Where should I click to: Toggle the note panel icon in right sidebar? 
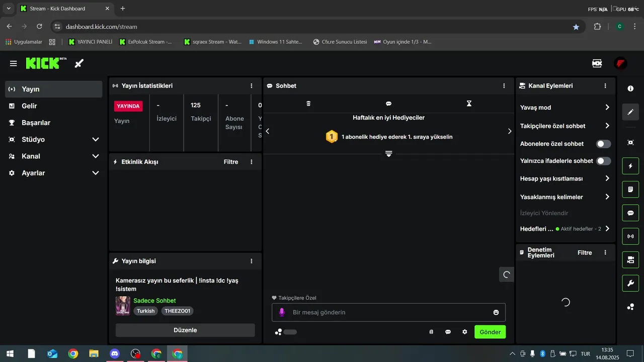tap(630, 190)
